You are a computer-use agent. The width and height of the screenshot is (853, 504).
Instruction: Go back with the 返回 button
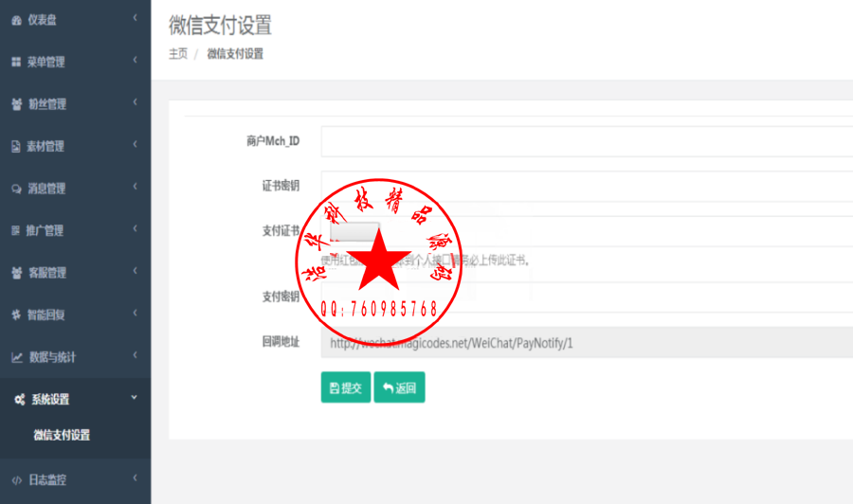pyautogui.click(x=399, y=387)
